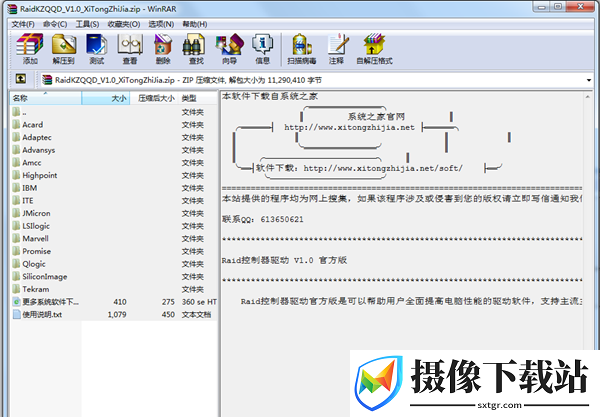This screenshot has height=417, width=600.
Task: Select the ITE folder
Action: click(114, 200)
